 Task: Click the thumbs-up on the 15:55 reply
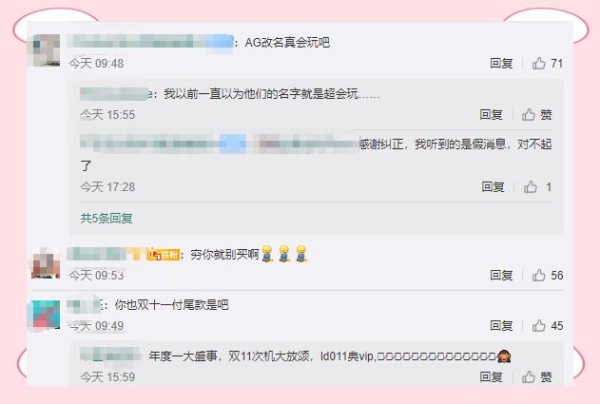click(x=528, y=114)
